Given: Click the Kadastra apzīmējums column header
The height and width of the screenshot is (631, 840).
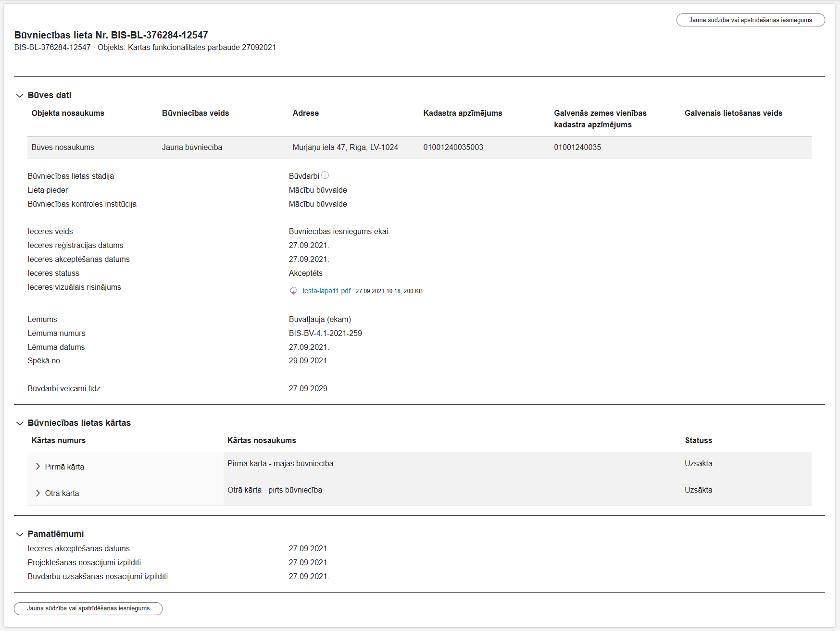Looking at the screenshot, I should 463,113.
